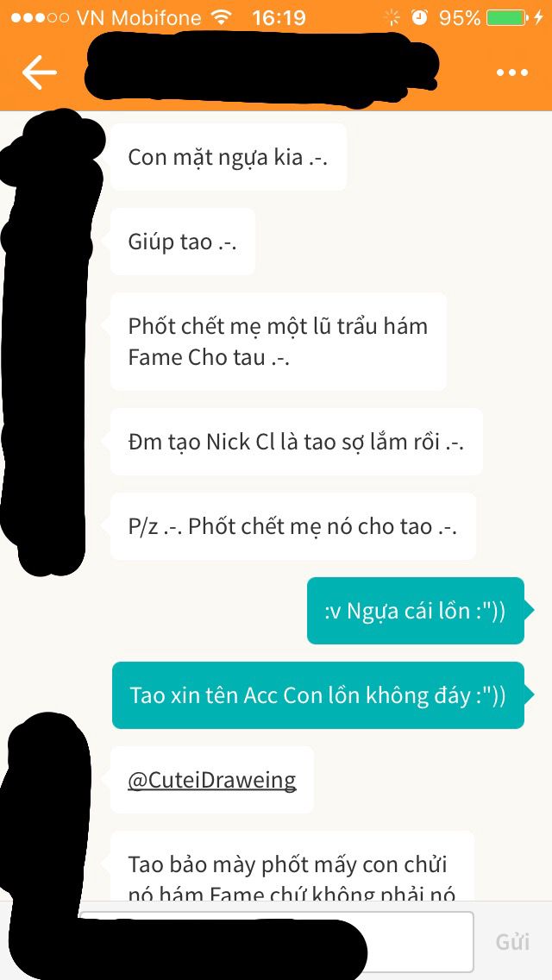
Task: Focus the message text input field
Action: [276, 940]
